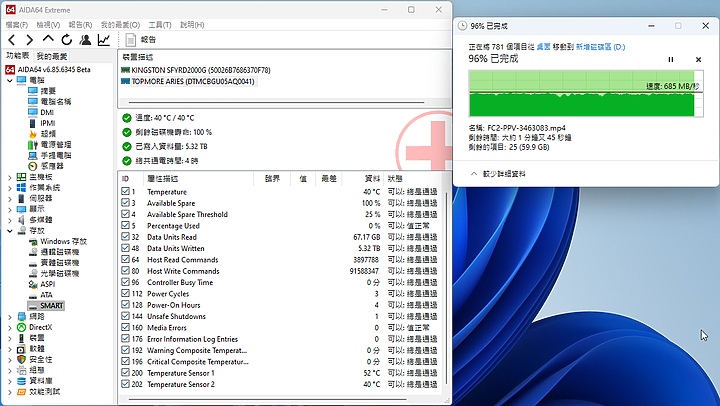Switch to the 我的最愛 favorites tab
Screen dimensions: 720x406
(52, 56)
